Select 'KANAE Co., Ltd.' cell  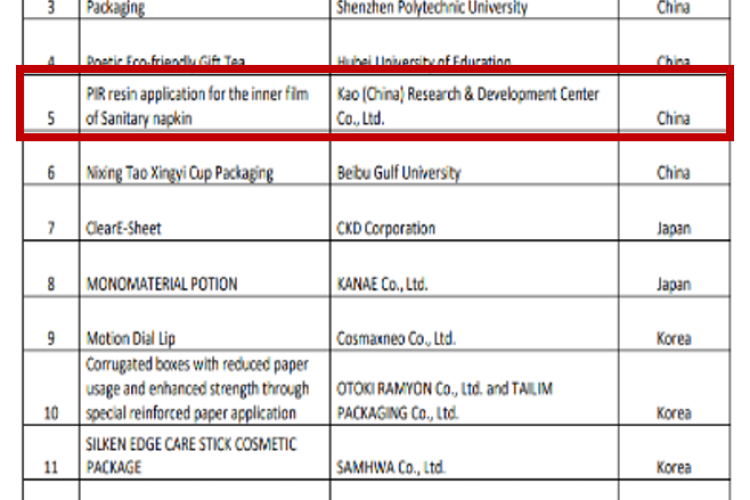pos(474,268)
